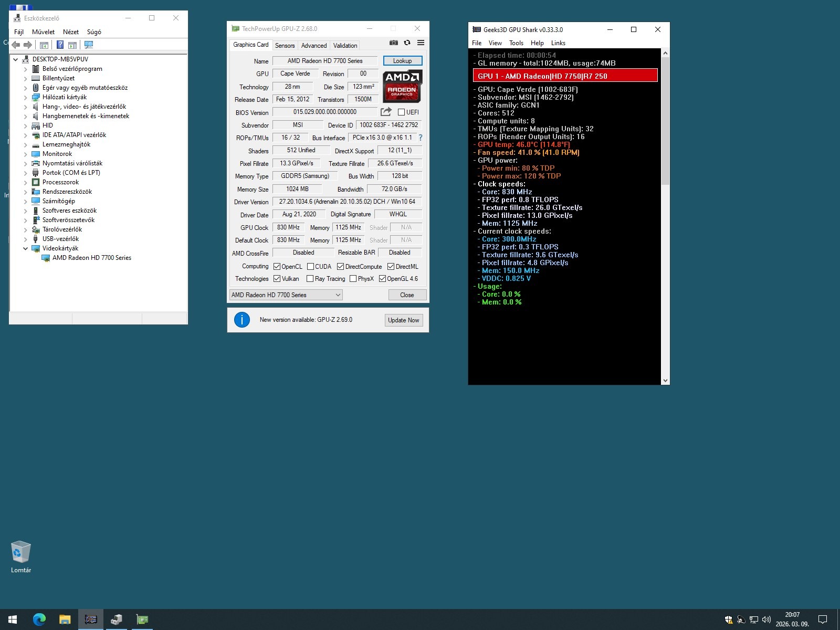
Task: Click the blue info icon in update bar
Action: click(242, 320)
